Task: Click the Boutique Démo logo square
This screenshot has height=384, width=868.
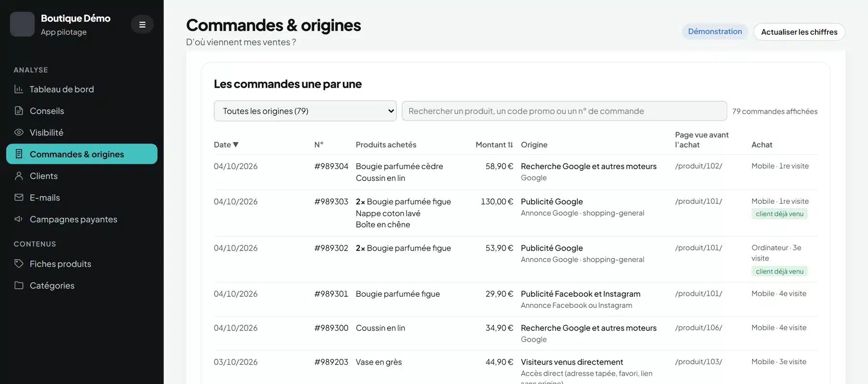Action: pos(22,24)
